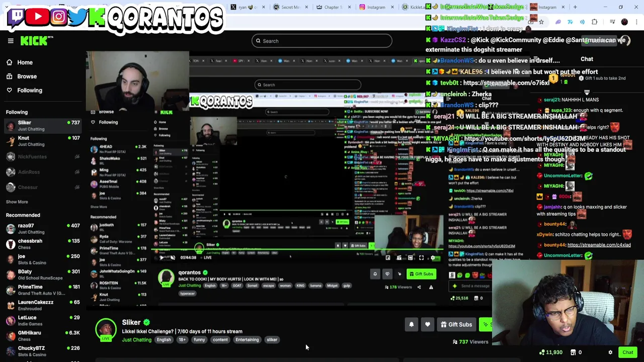Open the Kick hamburger sidebar menu
This screenshot has width=644, height=362.
(11, 41)
